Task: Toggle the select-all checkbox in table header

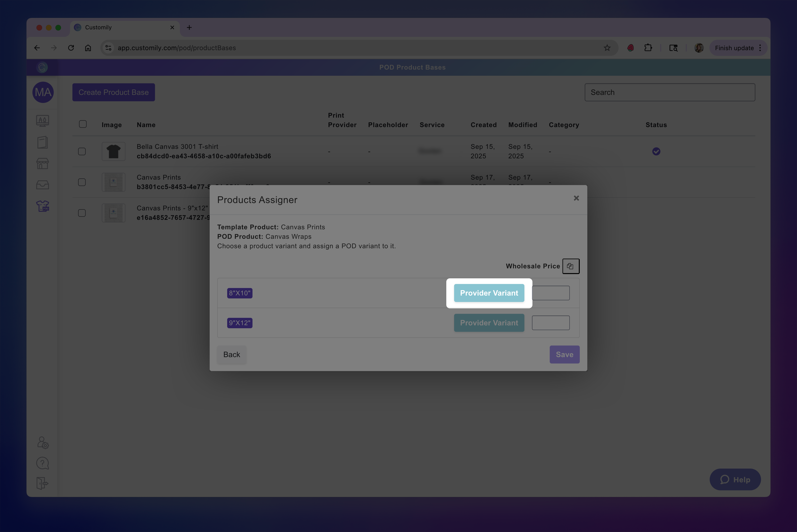Action: (83, 124)
